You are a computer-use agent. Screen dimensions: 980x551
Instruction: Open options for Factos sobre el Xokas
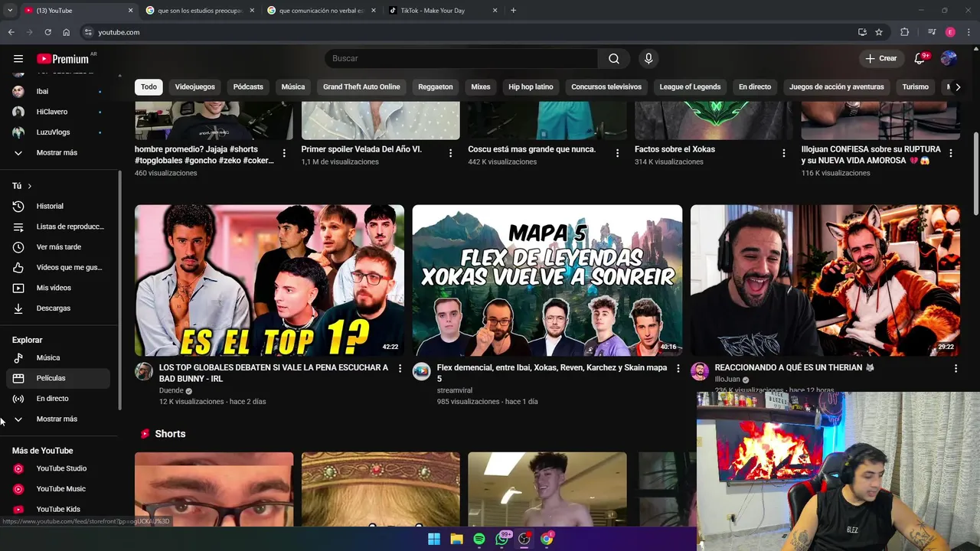point(783,153)
